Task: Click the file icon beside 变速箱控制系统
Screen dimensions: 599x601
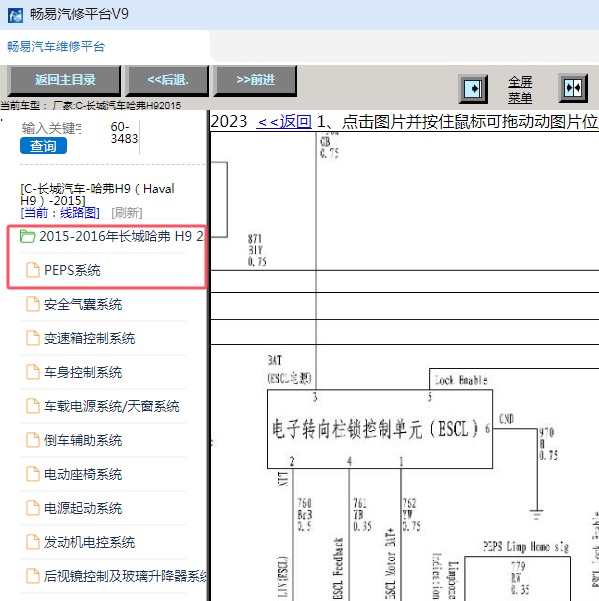Action: click(x=33, y=338)
